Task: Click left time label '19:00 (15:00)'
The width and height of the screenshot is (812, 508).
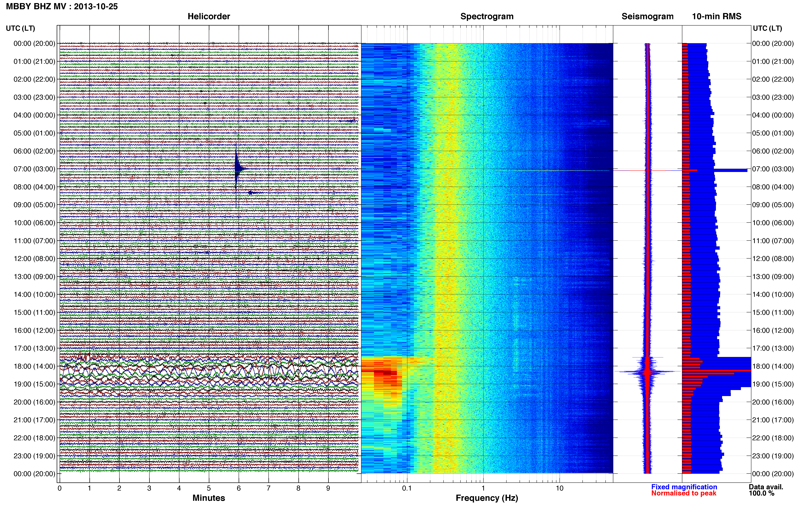Action: pos(34,384)
